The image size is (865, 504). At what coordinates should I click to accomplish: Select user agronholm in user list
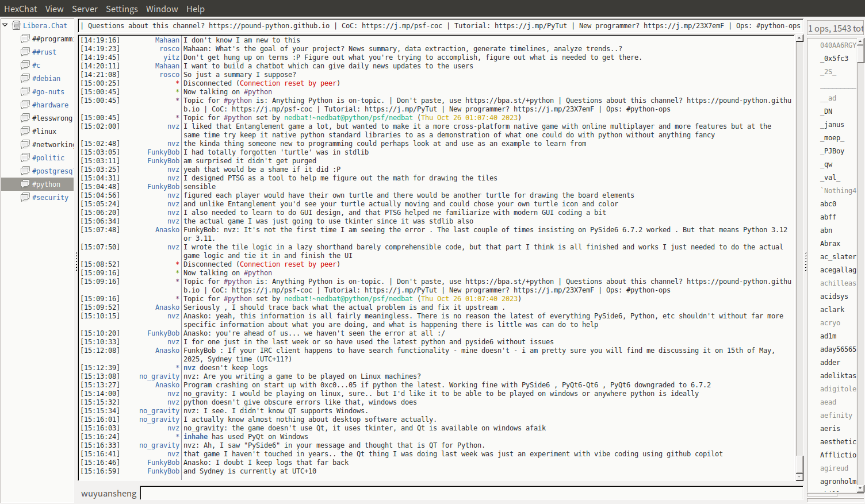click(x=838, y=482)
